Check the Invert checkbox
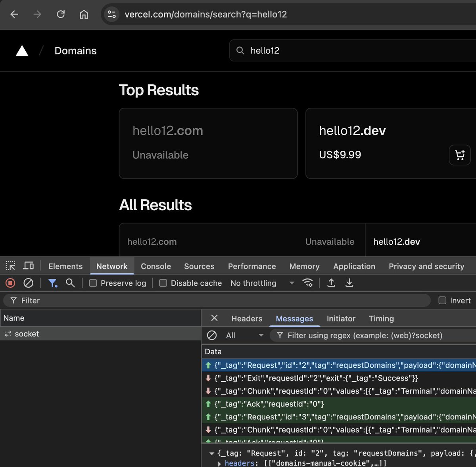Screen dimensions: 476x467 (x=442, y=300)
